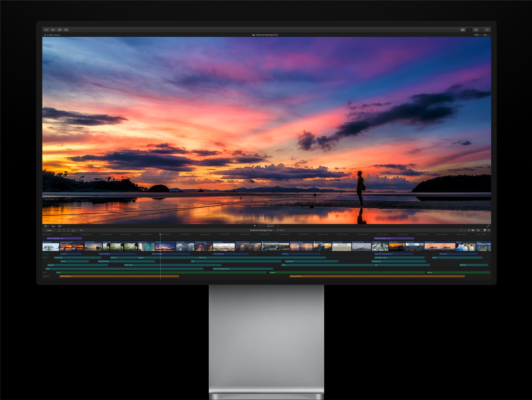Show the Effects browser icon

click(485, 230)
